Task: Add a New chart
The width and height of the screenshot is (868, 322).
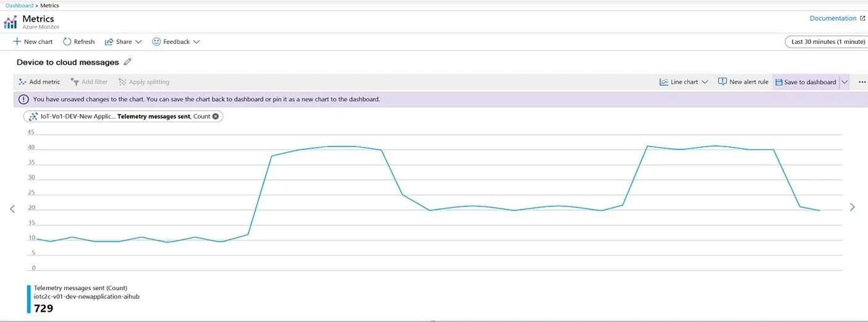Action: pos(33,41)
